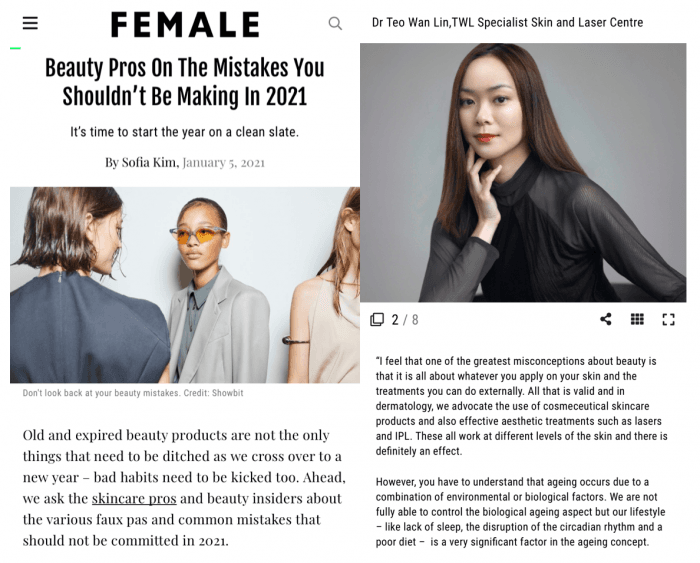Go to the FEMALE homepage logo

tap(185, 24)
